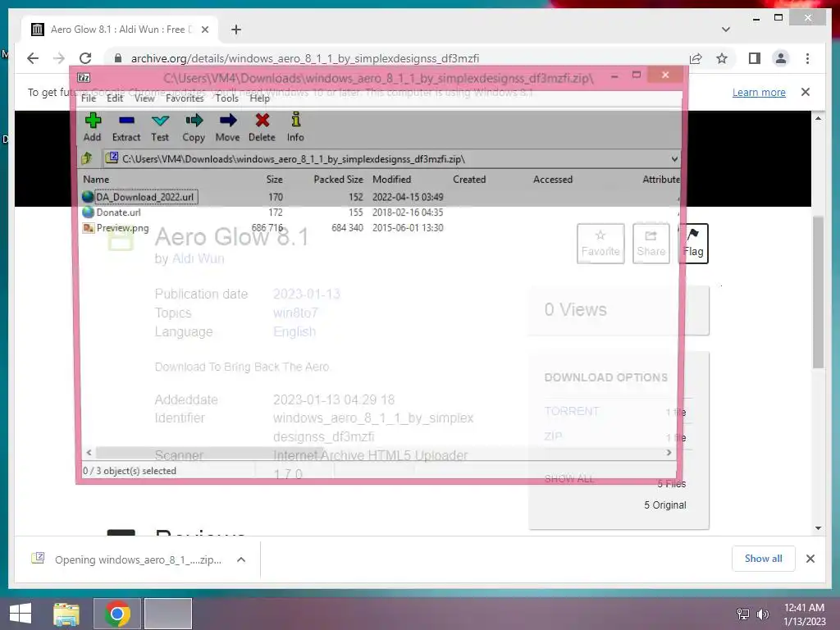Screen dimensions: 840x630
Task: Open the Edit menu in 7-Zip
Action: pos(115,98)
